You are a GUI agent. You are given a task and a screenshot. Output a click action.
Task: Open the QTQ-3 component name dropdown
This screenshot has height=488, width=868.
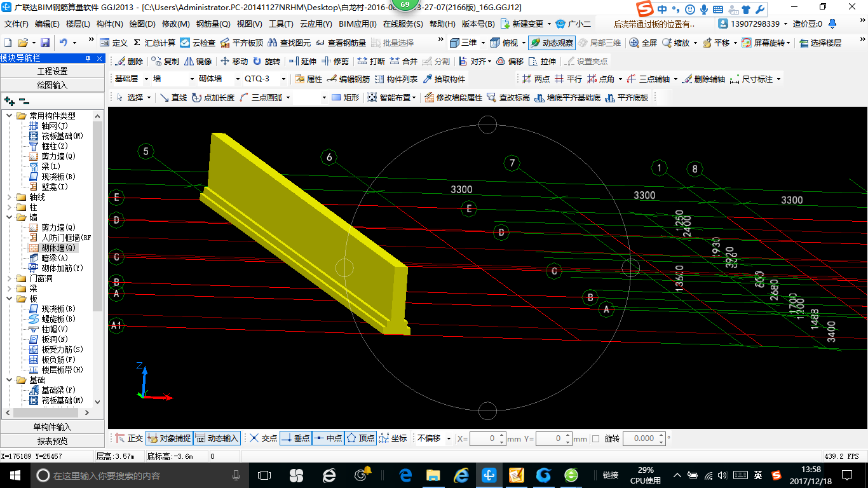coord(283,79)
